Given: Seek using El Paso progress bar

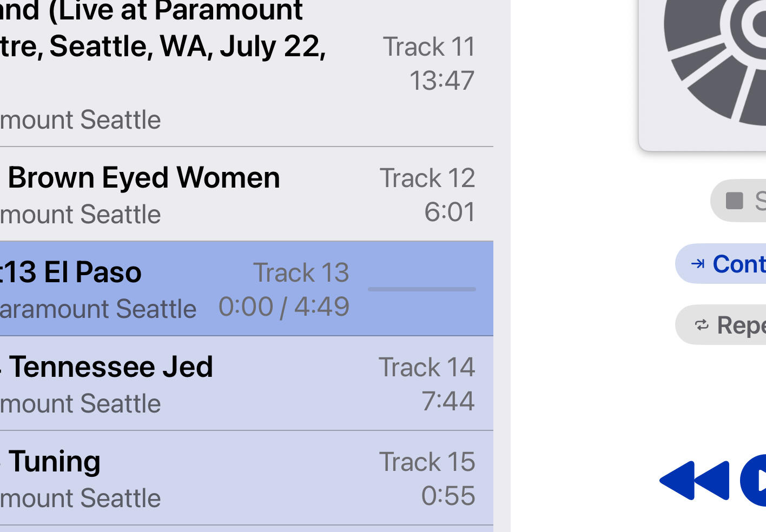Looking at the screenshot, I should 421,289.
